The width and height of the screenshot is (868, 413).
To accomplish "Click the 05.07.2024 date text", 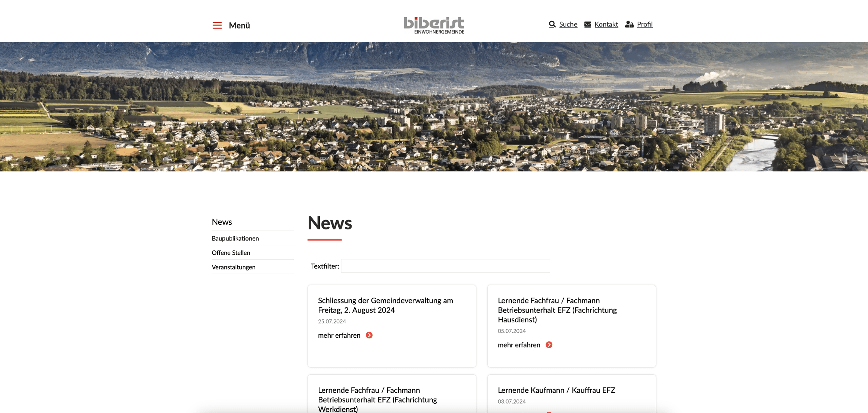I will tap(511, 331).
